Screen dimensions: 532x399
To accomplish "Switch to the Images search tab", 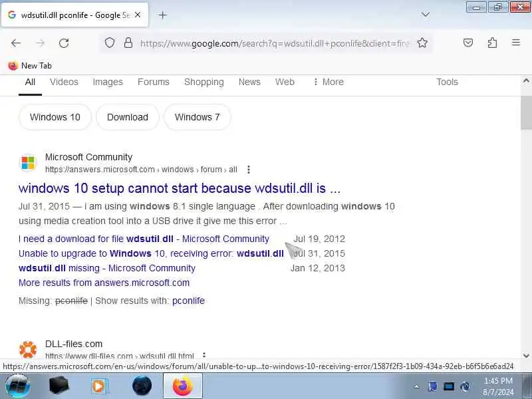I will pyautogui.click(x=108, y=82).
